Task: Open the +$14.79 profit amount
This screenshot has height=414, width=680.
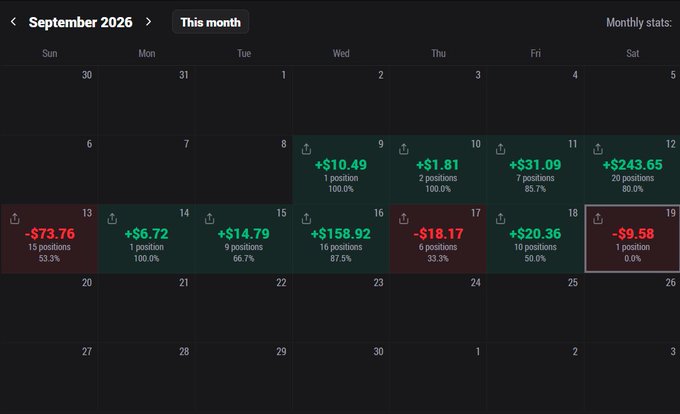Action: [244, 234]
